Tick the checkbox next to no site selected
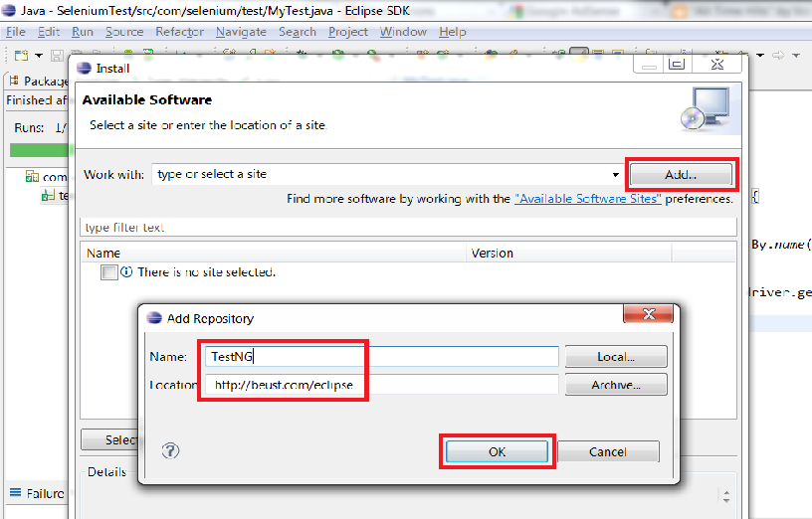This screenshot has height=519, width=812. pyautogui.click(x=108, y=272)
